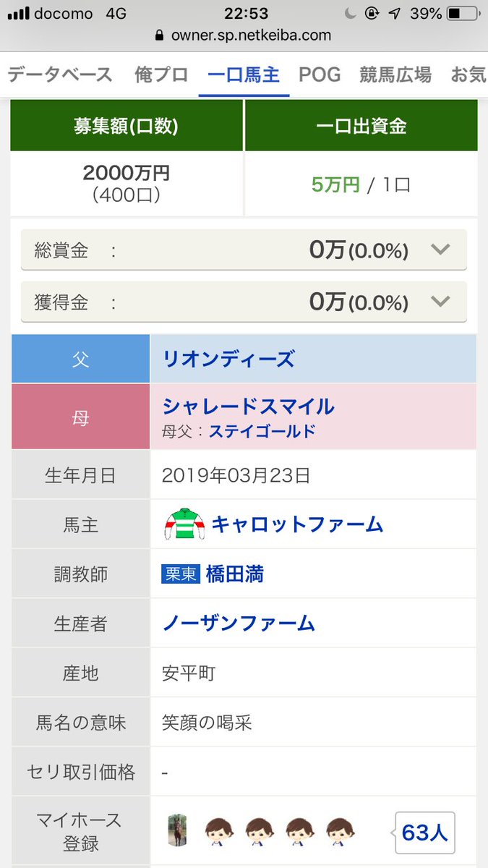488x868 pixels.
Task: Select the POG tab
Action: point(320,74)
